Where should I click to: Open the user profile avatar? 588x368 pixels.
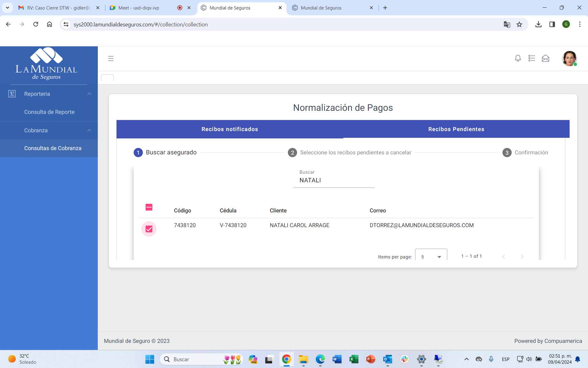tap(569, 58)
